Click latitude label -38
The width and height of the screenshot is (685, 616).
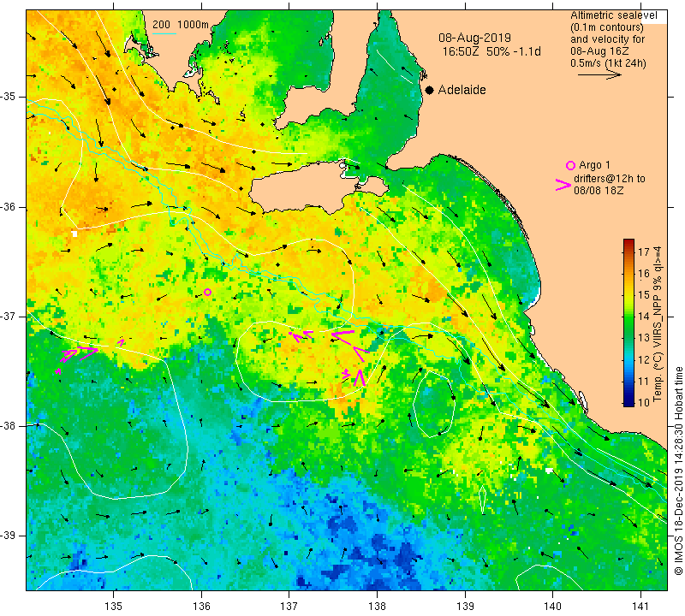pyautogui.click(x=9, y=426)
